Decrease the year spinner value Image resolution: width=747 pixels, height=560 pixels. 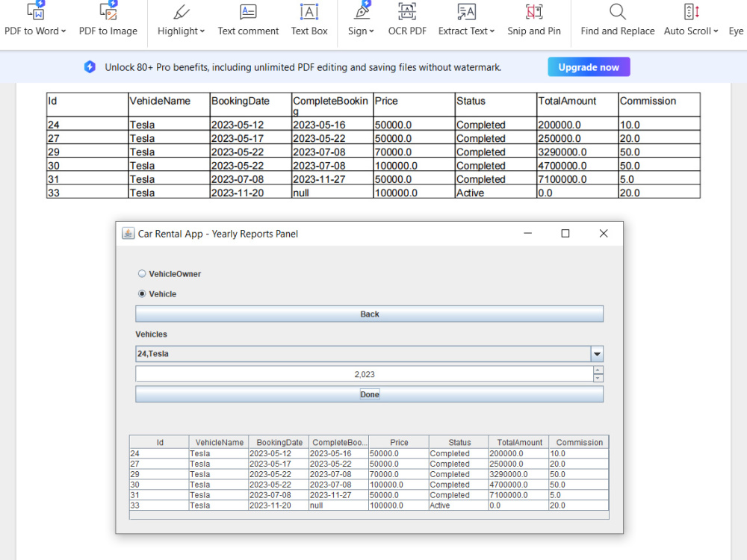[x=598, y=378]
